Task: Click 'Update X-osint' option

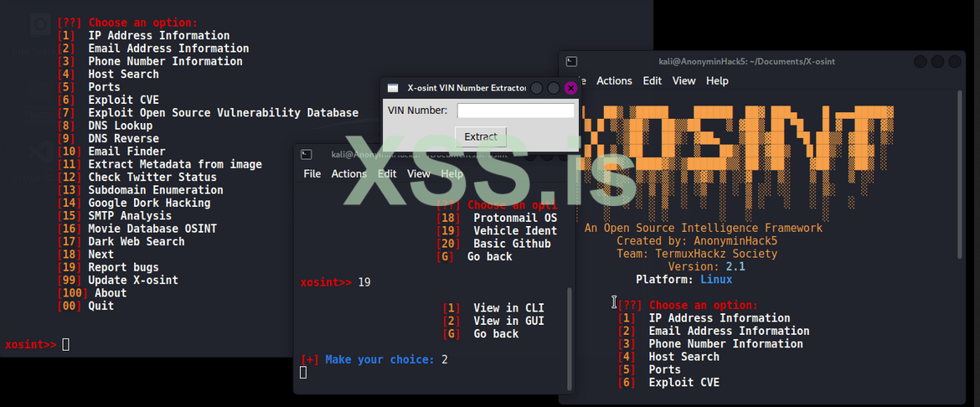Action: coord(132,280)
